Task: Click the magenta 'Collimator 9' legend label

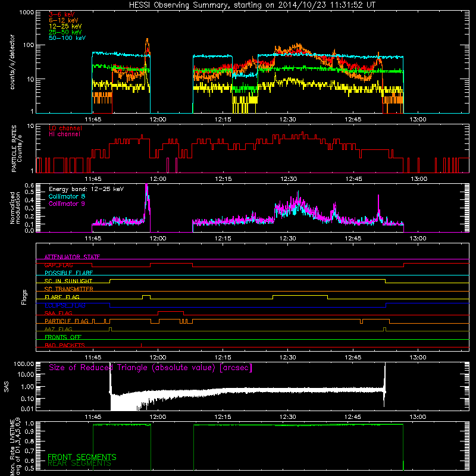Action: (67, 203)
